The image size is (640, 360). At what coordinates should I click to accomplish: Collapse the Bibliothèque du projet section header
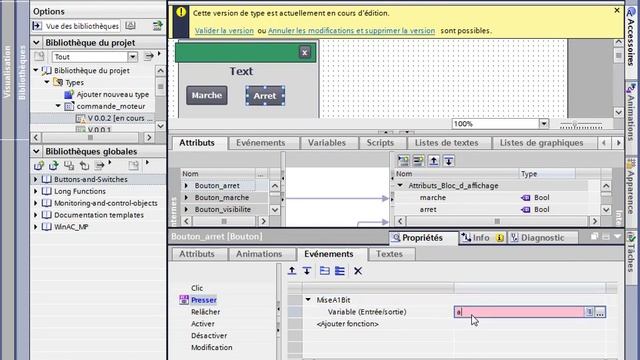[x=36, y=42]
